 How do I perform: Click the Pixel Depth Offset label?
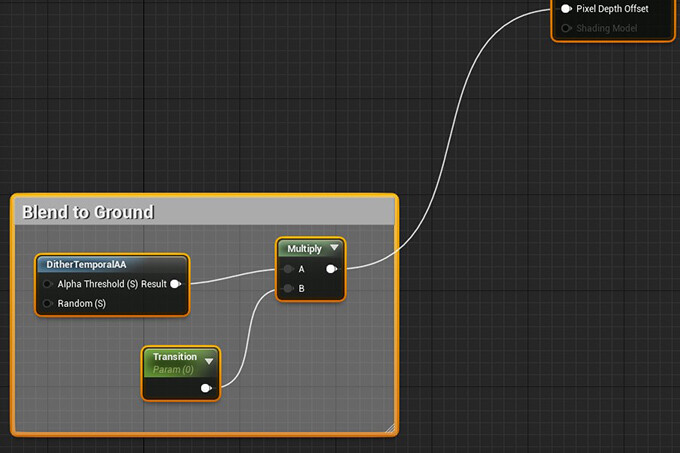click(x=612, y=9)
